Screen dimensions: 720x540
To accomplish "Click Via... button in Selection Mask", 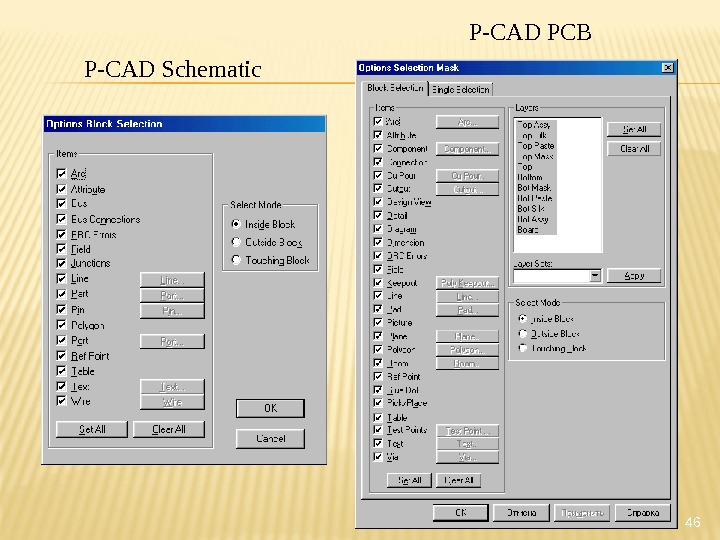I will [x=467, y=457].
